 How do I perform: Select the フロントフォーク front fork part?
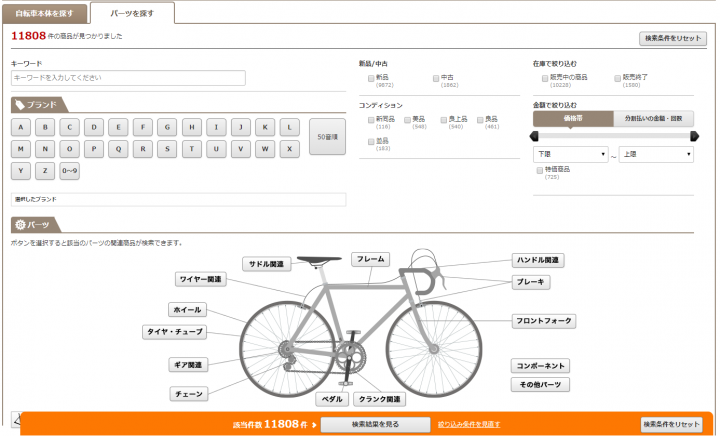544,321
